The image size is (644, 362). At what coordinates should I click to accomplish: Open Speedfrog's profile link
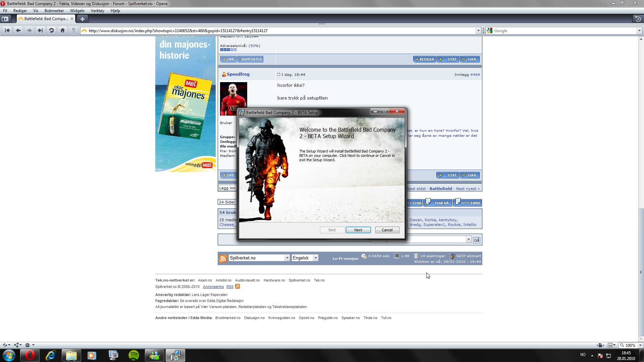tap(238, 74)
